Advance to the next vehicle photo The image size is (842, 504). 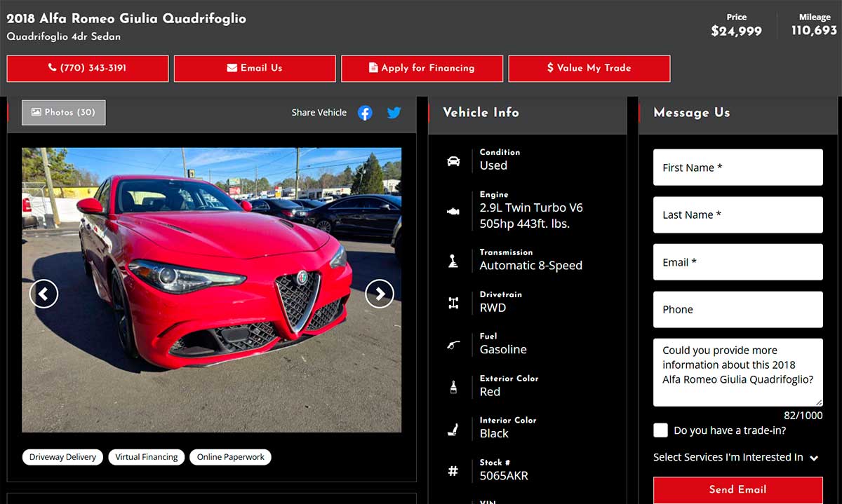tap(380, 294)
